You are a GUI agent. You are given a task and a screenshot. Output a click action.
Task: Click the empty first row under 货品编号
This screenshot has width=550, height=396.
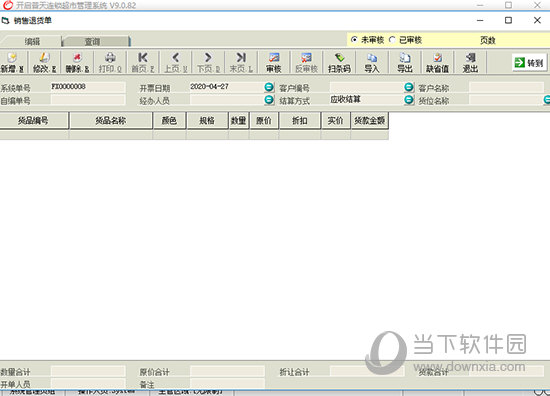34,135
